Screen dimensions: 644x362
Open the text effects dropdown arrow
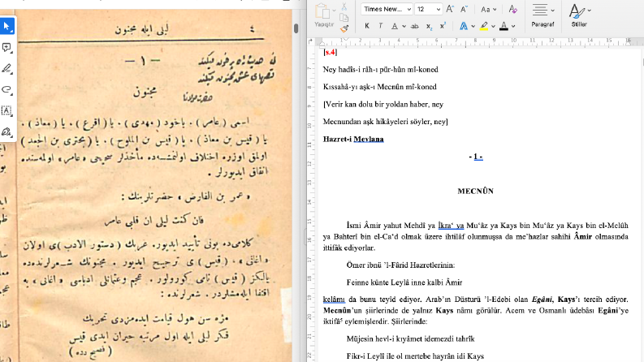473,26
